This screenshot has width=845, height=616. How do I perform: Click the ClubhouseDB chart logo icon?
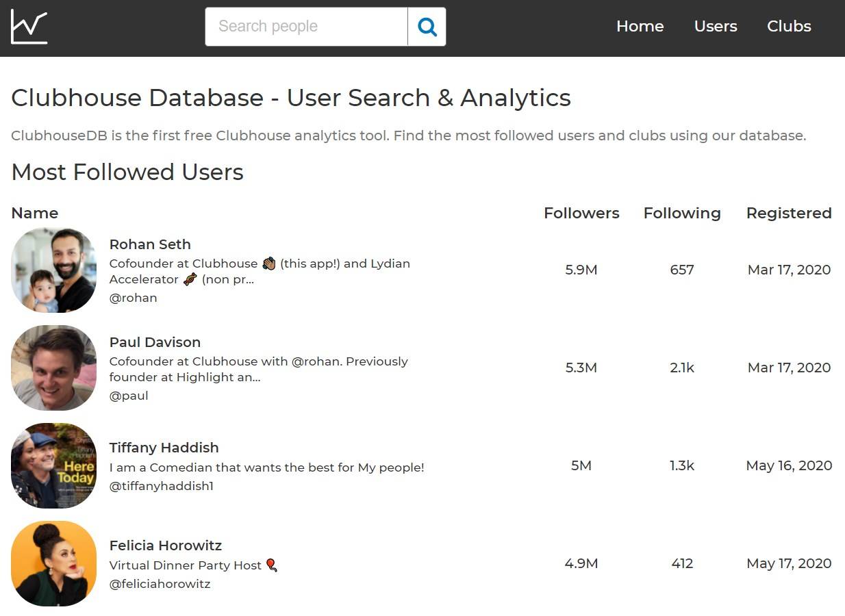click(29, 27)
